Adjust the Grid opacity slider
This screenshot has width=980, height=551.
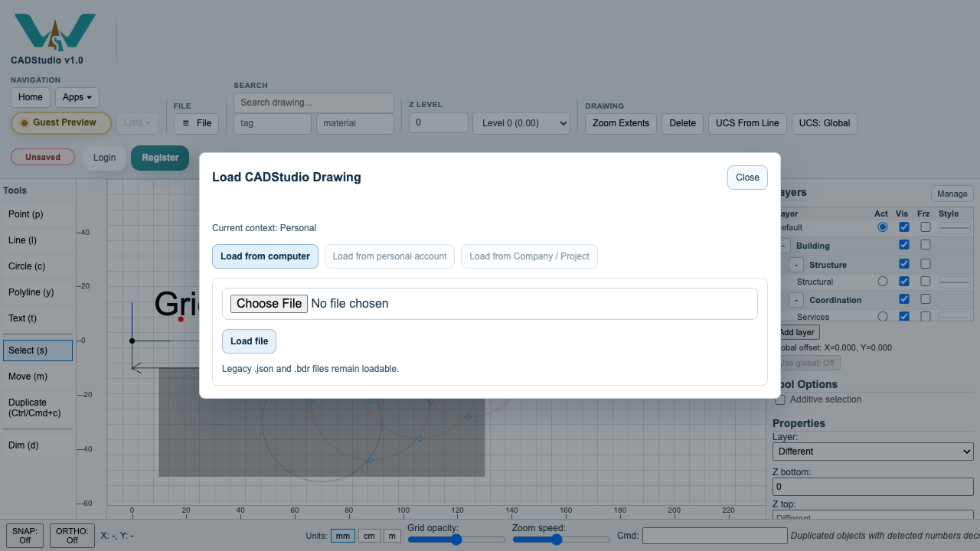[456, 540]
